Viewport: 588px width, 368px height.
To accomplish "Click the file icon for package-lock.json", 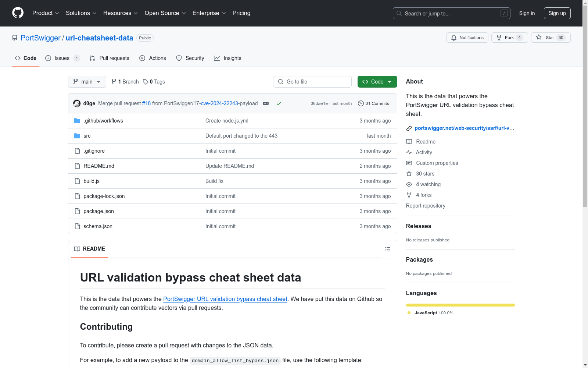I will [77, 196].
